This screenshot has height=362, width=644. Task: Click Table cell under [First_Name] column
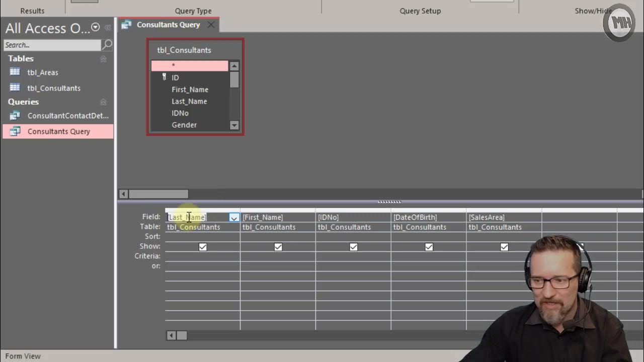pyautogui.click(x=278, y=227)
